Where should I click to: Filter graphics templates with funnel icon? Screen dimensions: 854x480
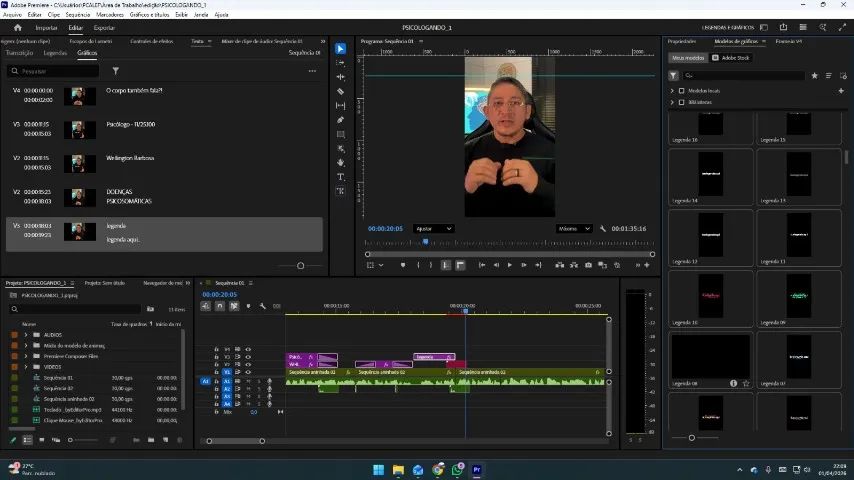(673, 76)
